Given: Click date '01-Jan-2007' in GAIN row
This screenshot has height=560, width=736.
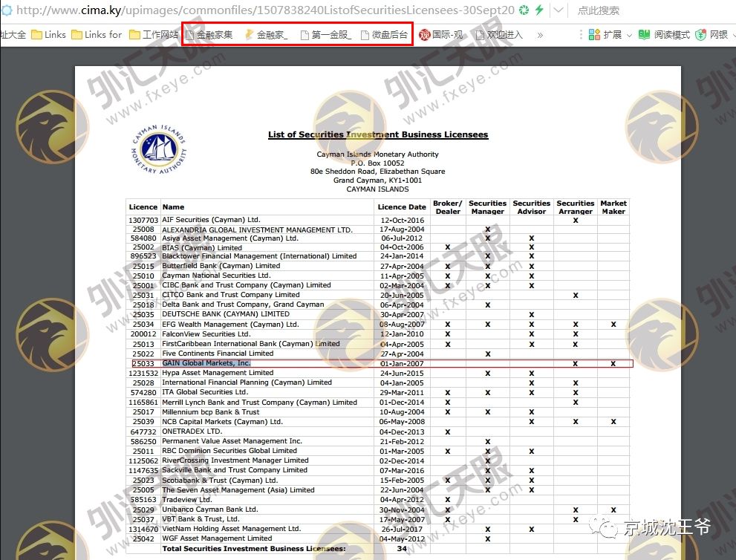Looking at the screenshot, I should pos(402,363).
